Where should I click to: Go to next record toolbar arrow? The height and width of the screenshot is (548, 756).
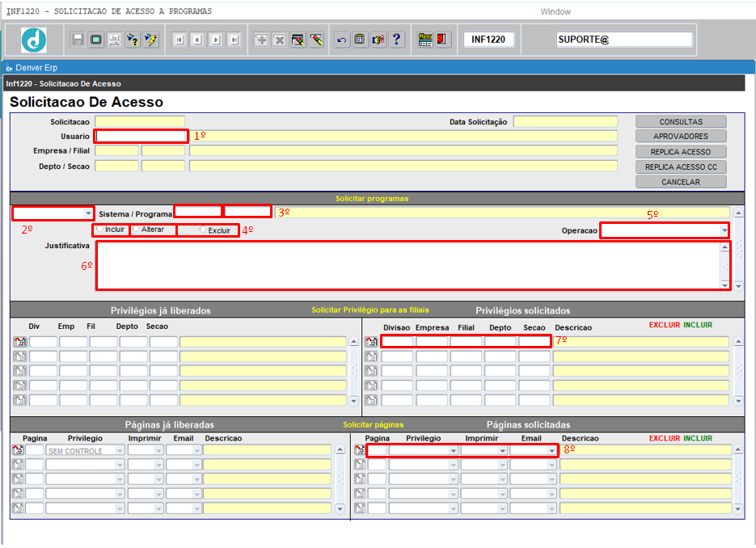click(x=216, y=40)
